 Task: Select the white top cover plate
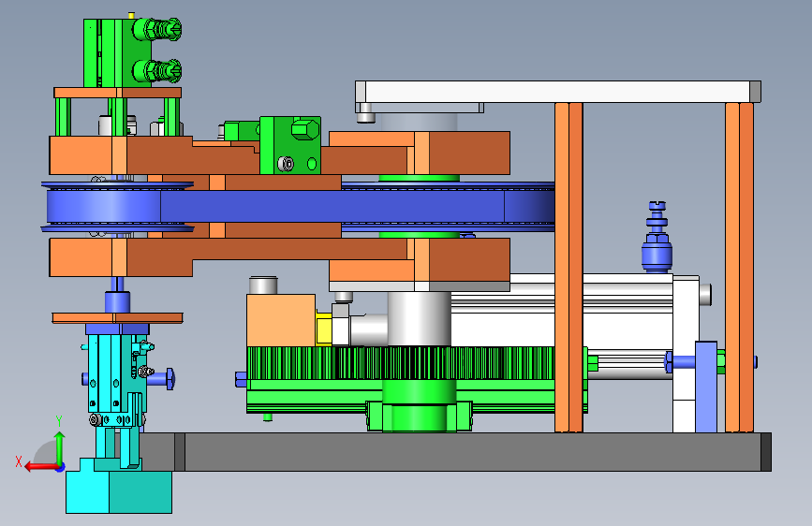[558, 92]
